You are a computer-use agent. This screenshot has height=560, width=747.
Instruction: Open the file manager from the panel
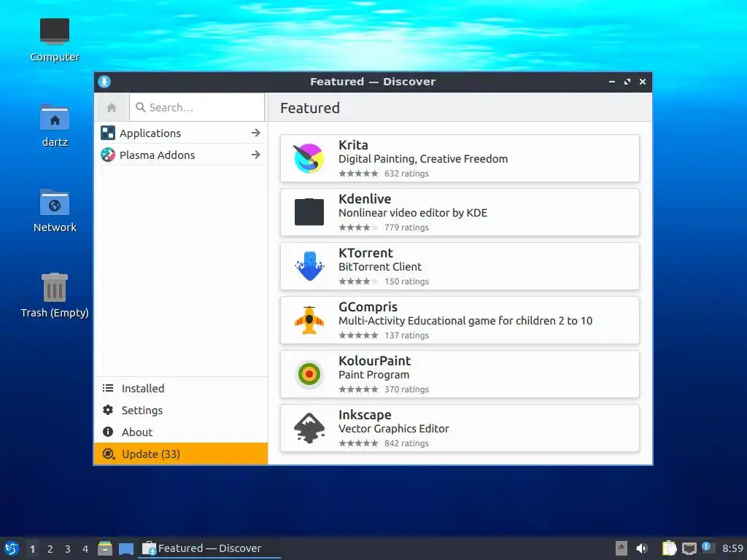[x=105, y=548]
